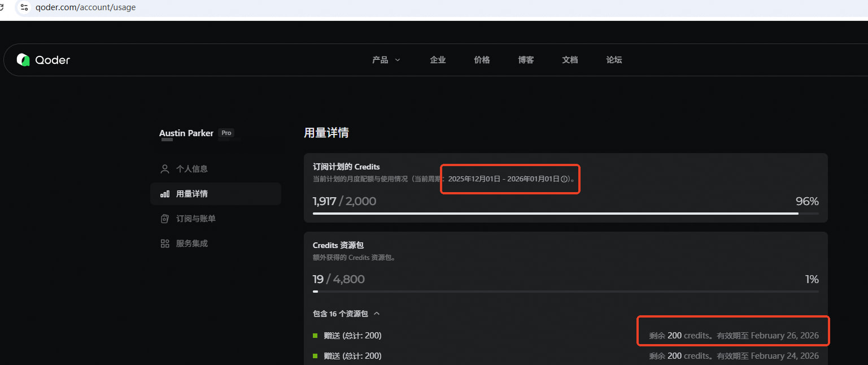Select 用量详情 in the sidebar

(216, 194)
